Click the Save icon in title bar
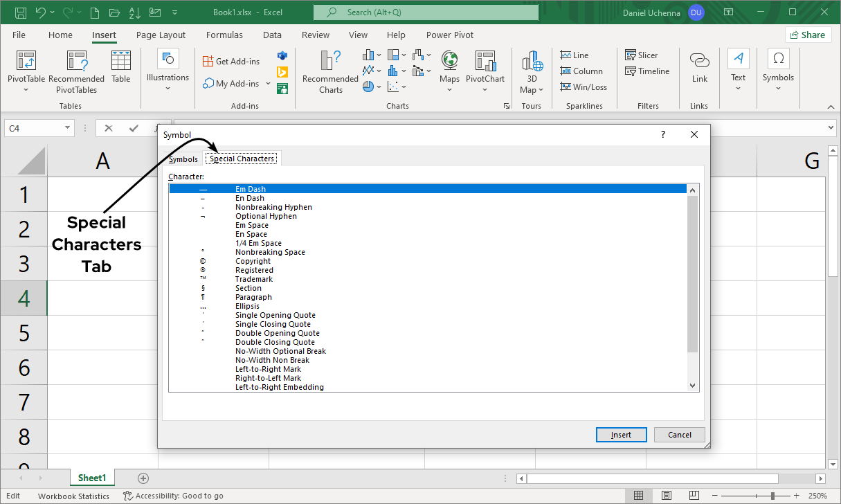This screenshot has width=841, height=504. (x=20, y=12)
